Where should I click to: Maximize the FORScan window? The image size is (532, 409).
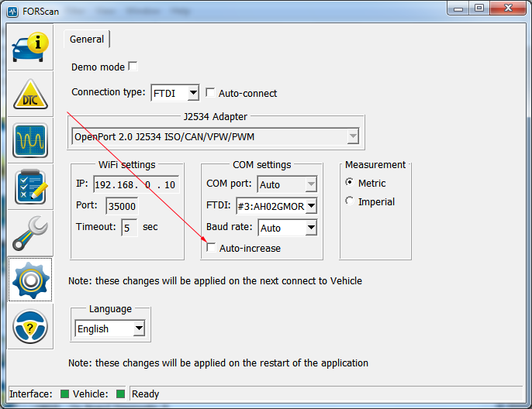[x=479, y=9]
